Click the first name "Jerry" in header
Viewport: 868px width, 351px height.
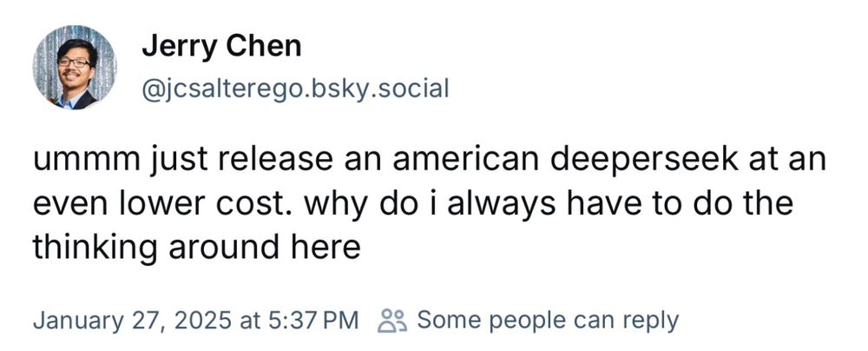[x=178, y=46]
